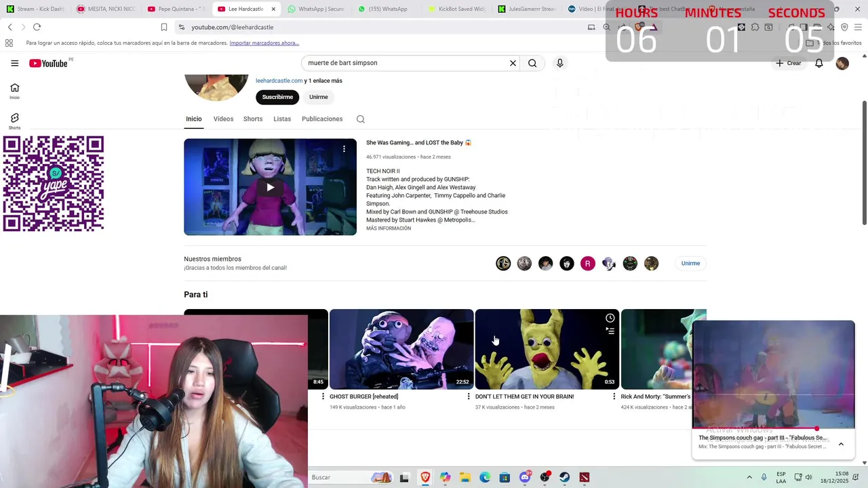
Task: Open the taskbar Buscar search box
Action: 349,477
